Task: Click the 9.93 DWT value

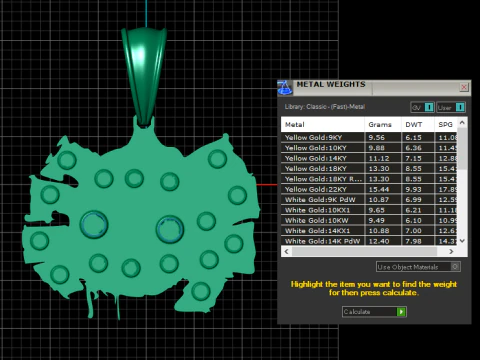Action: (413, 189)
